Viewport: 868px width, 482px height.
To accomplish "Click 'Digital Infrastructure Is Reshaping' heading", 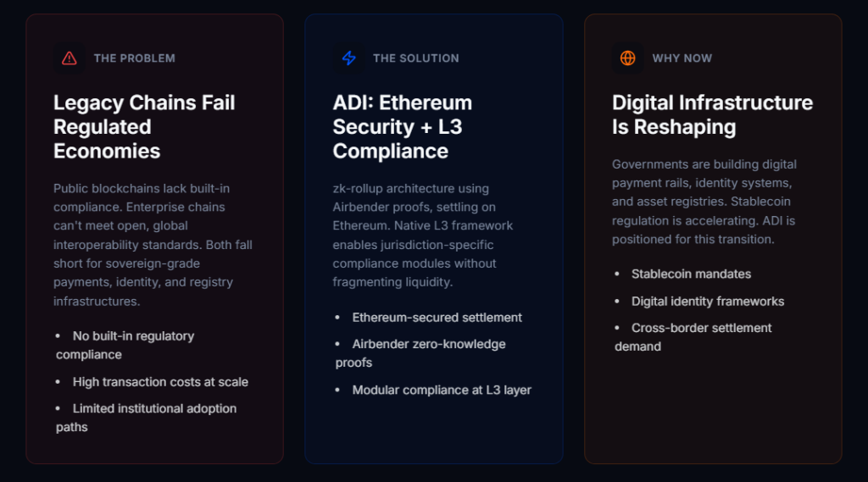I will pos(712,115).
